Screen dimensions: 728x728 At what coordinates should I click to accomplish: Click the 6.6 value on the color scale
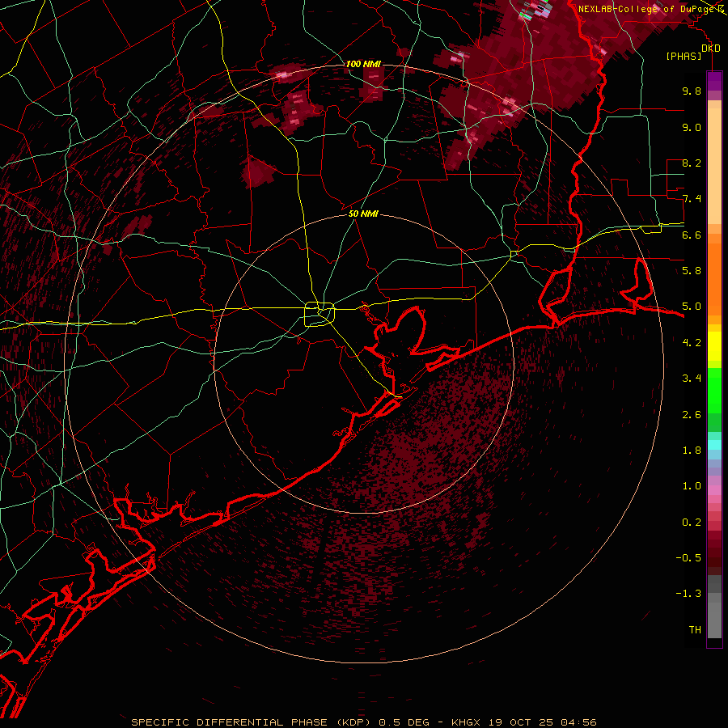[x=692, y=235]
